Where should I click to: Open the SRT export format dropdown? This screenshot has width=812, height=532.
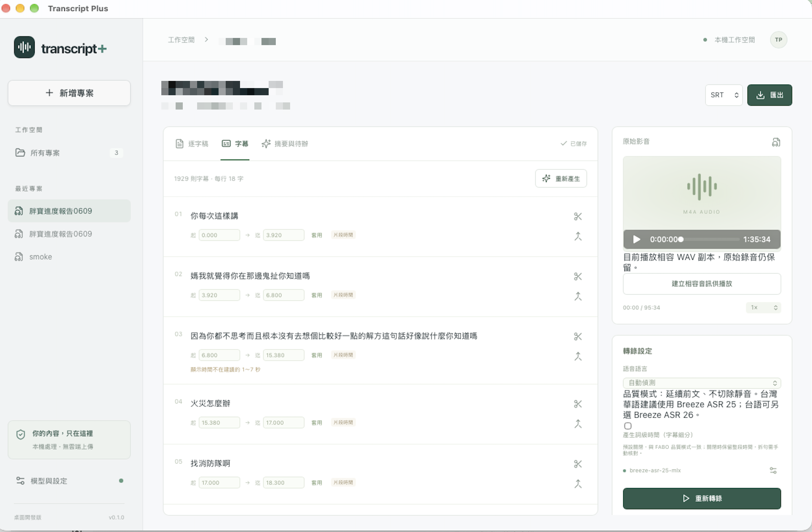click(x=724, y=95)
